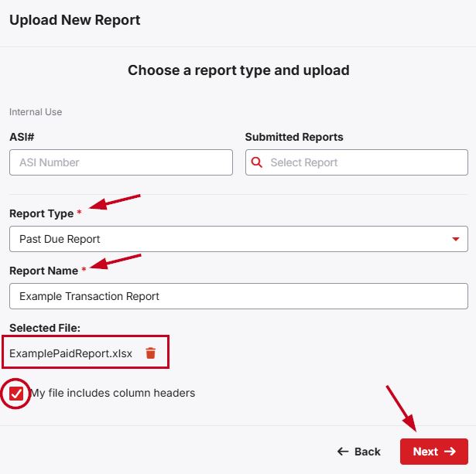Click the Upload New Report title

point(75,20)
